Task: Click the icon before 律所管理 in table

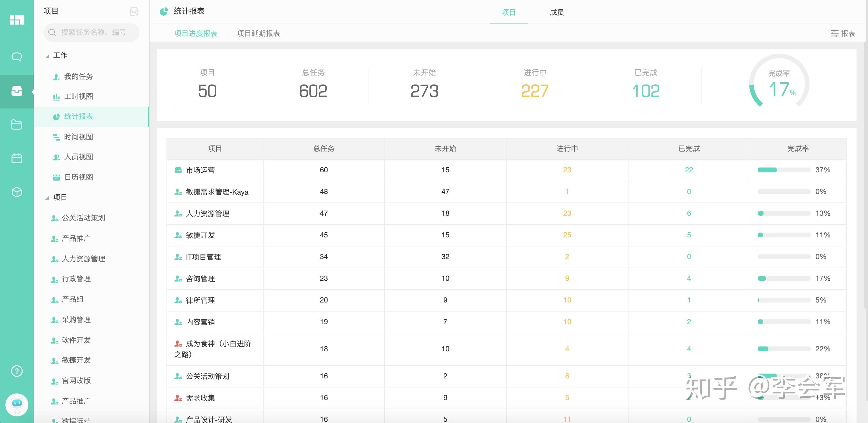Action: pyautogui.click(x=178, y=300)
